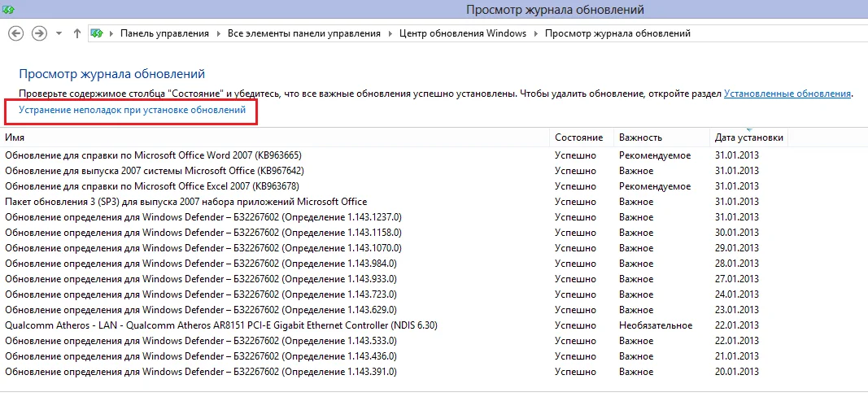Screen dimensions: 868x410
Task: Open "Центр обновления Windows" breadcrumb
Action: [x=463, y=33]
